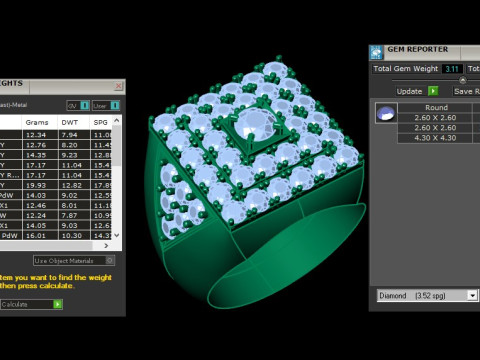Screen dimensions: 480x360
Task: Click the 9.02 DWT cell
Action: (74, 195)
